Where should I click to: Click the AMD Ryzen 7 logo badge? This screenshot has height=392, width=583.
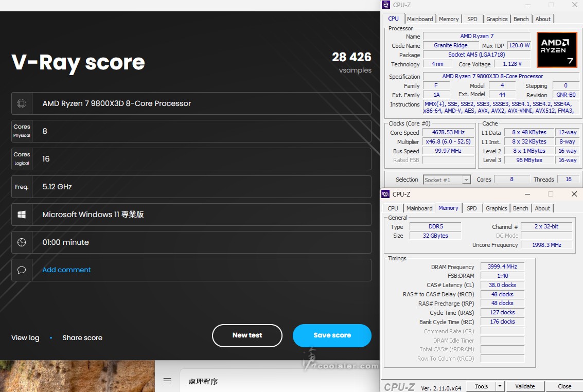coord(556,50)
